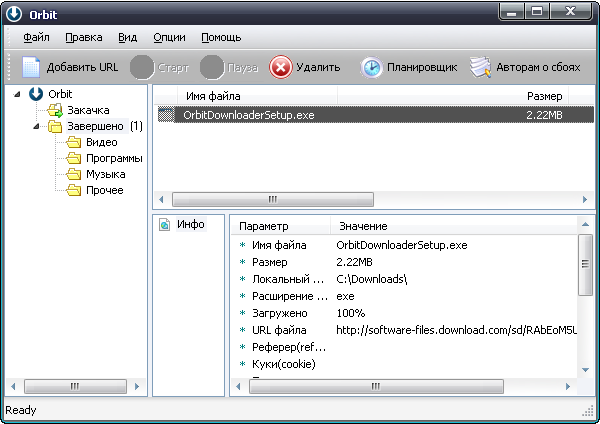Open the Scheduler clock icon

point(371,68)
